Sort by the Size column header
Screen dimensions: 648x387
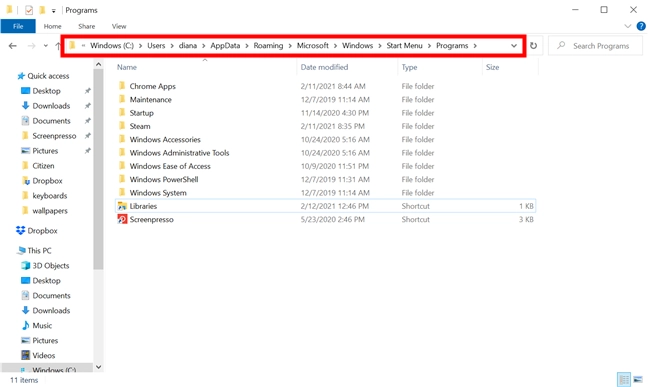[493, 67]
